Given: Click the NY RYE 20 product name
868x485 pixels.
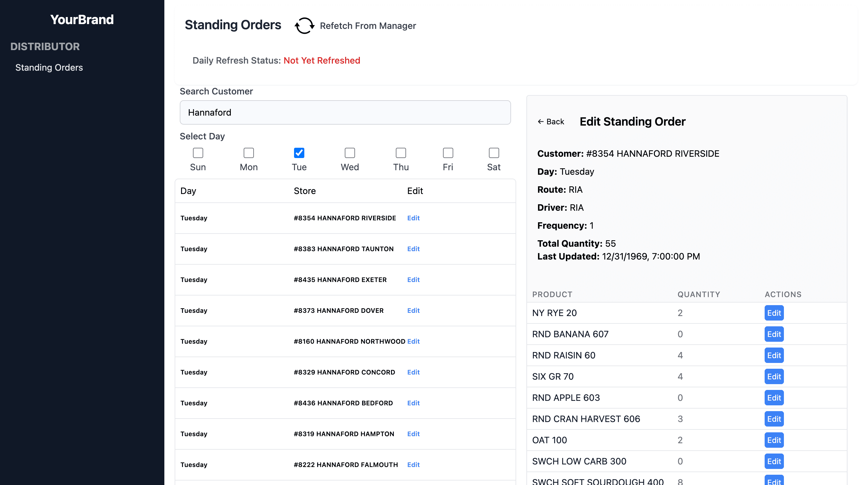Looking at the screenshot, I should (x=554, y=313).
